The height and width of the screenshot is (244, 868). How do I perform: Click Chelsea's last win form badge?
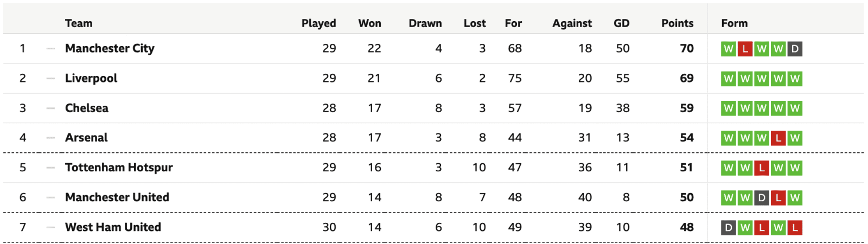795,108
